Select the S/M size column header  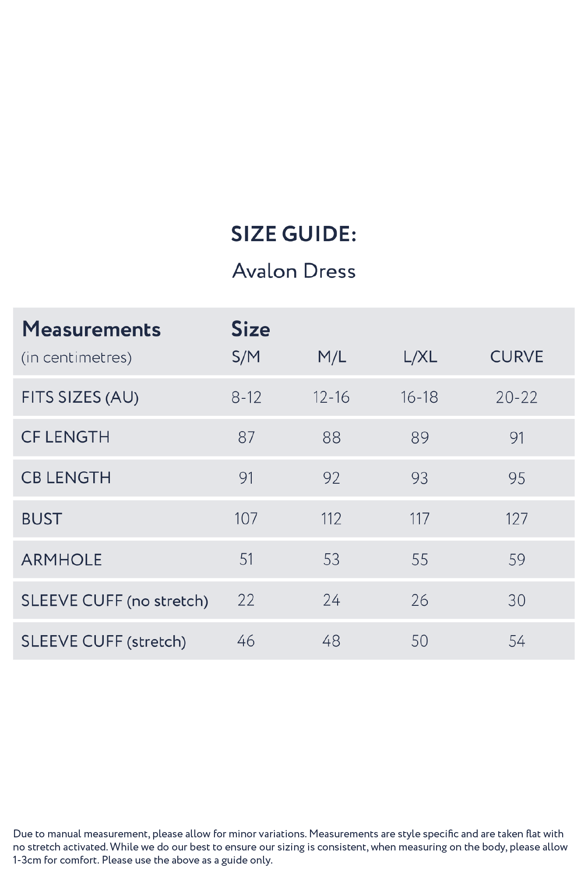click(x=246, y=357)
